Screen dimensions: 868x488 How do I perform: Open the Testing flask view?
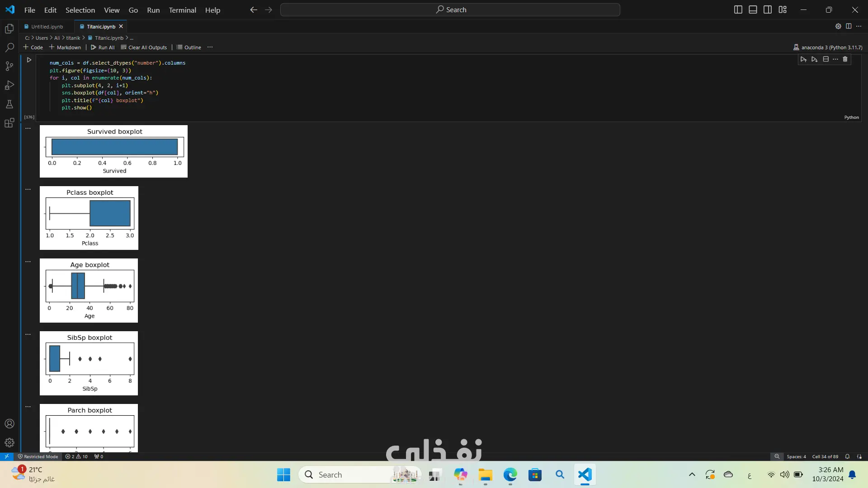pos(9,104)
